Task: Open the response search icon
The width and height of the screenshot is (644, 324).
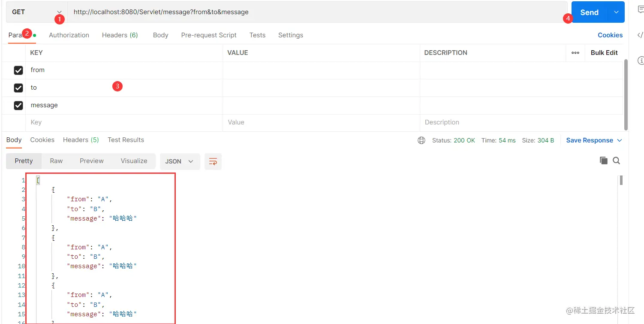Action: (x=617, y=160)
